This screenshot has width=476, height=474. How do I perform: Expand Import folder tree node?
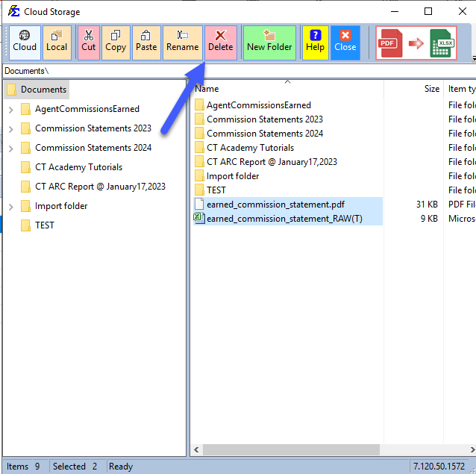[11, 207]
